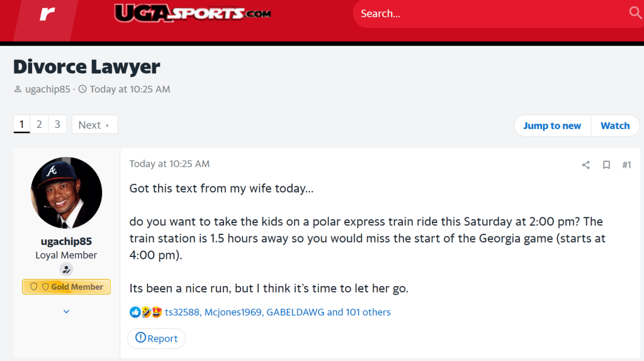Click the share icon on post #1

[x=586, y=165]
